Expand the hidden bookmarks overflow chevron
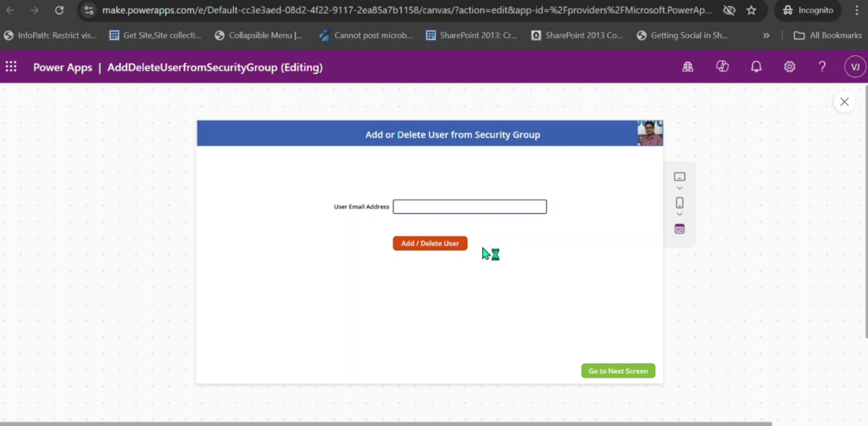The height and width of the screenshot is (426, 868). 766,36
